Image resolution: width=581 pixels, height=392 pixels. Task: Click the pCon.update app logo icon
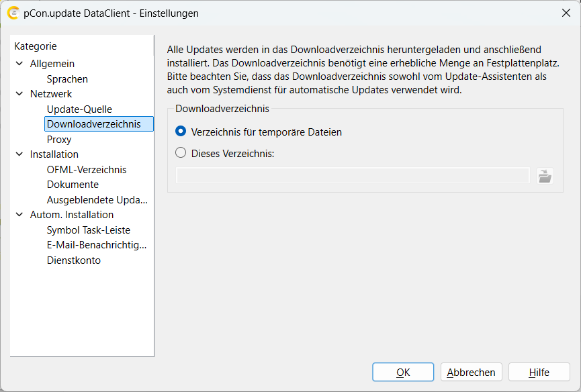tap(13, 13)
